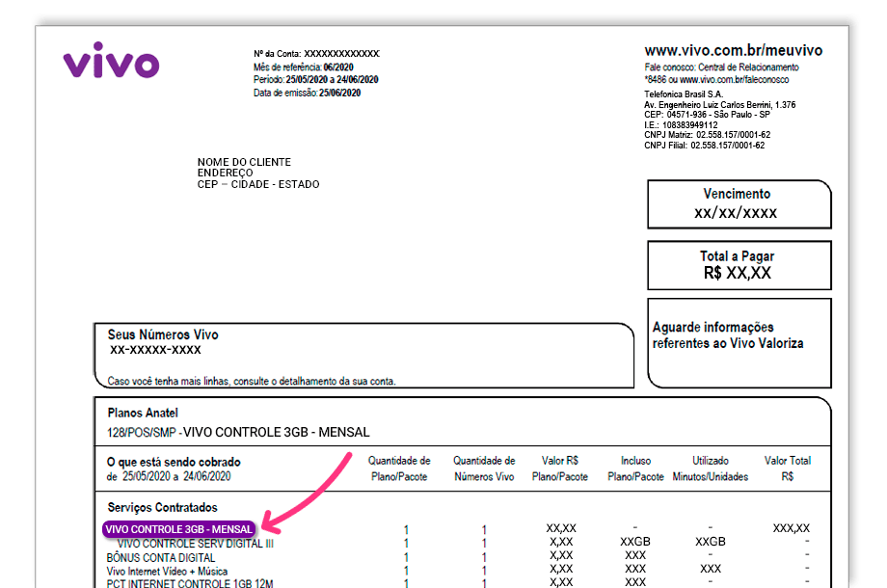Click ENDEREÇO line
This screenshot has height=588, width=887.
click(x=226, y=173)
